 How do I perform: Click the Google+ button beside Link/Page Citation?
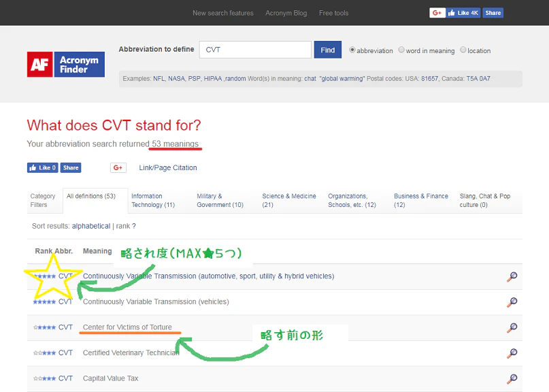tap(118, 168)
